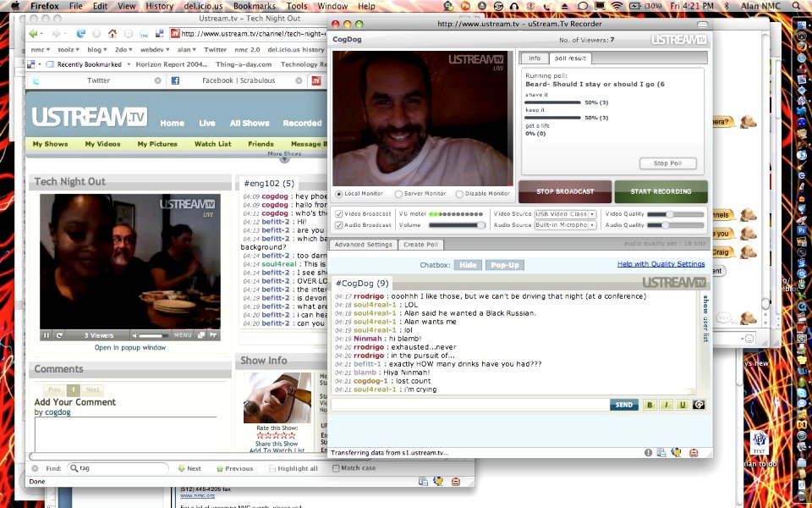Open Help with Quality Settings link

point(661,264)
